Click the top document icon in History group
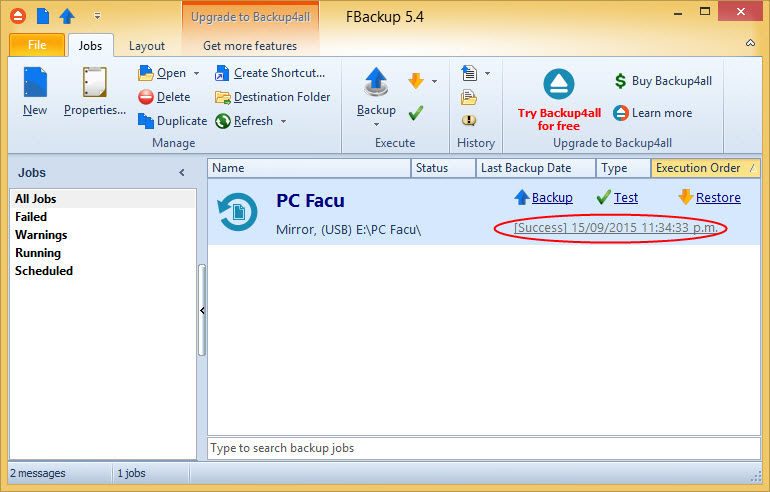770x492 pixels. point(469,73)
